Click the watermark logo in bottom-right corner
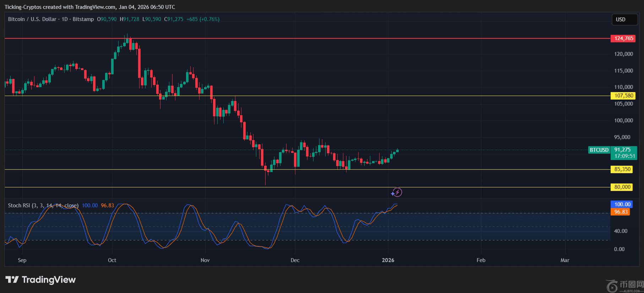This screenshot has width=644, height=293. click(625, 285)
